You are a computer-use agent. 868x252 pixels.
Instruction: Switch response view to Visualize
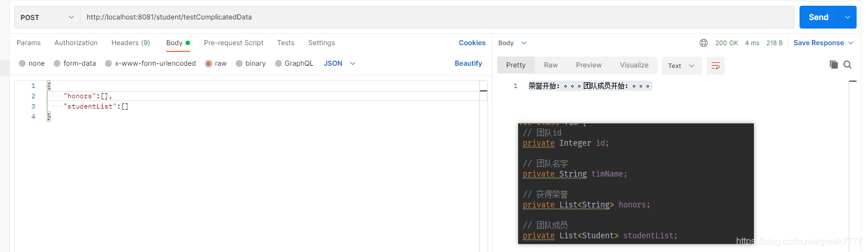pos(634,65)
